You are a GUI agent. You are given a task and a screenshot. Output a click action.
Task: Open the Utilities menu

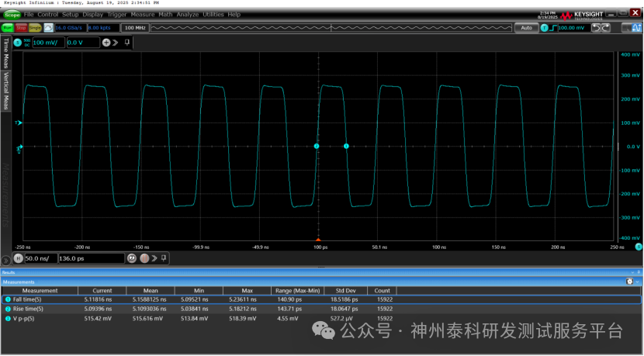pyautogui.click(x=213, y=15)
